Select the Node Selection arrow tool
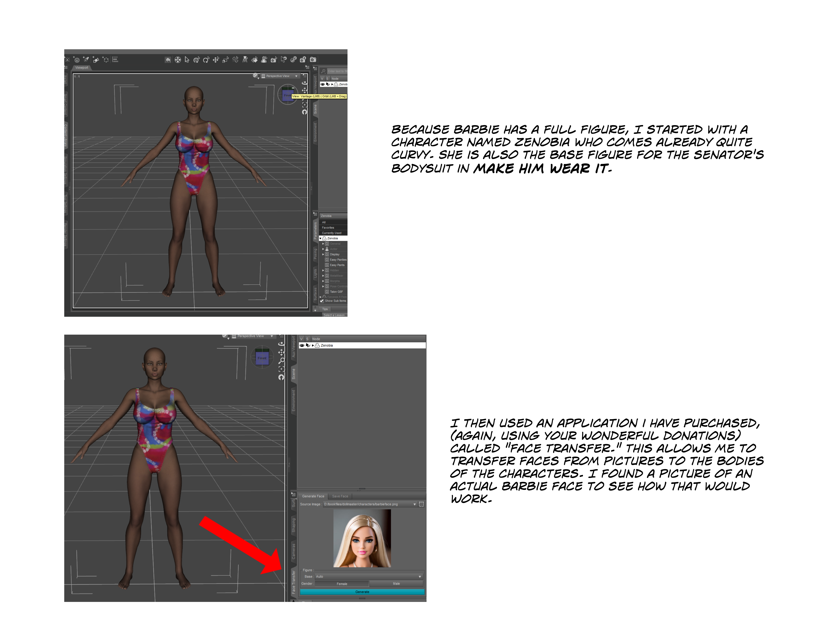Screen dimensions: 834x644 point(187,59)
